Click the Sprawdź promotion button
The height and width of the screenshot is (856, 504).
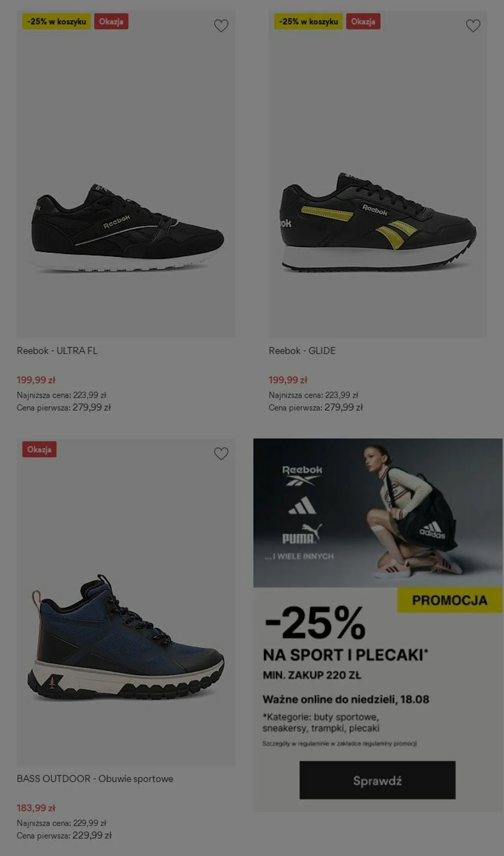point(377,780)
